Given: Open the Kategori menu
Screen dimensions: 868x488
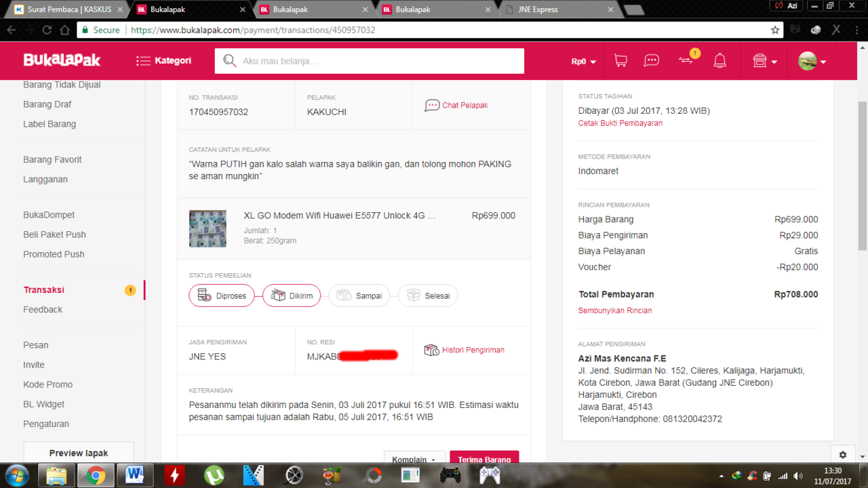Looking at the screenshot, I should tap(163, 60).
